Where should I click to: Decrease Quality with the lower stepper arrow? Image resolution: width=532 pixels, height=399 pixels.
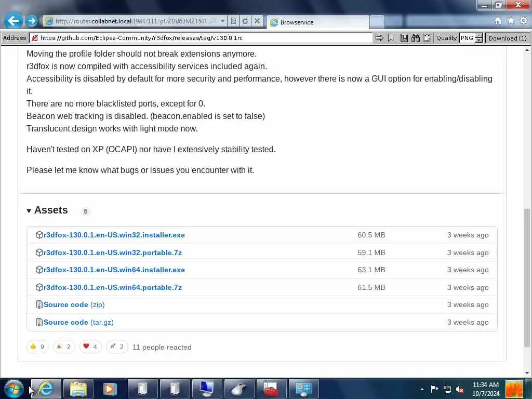pyautogui.click(x=478, y=41)
